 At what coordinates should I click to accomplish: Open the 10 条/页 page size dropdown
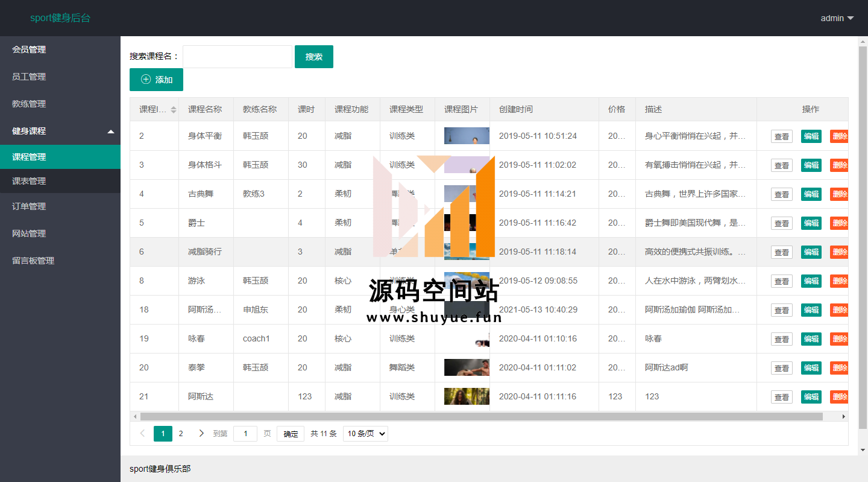365,434
